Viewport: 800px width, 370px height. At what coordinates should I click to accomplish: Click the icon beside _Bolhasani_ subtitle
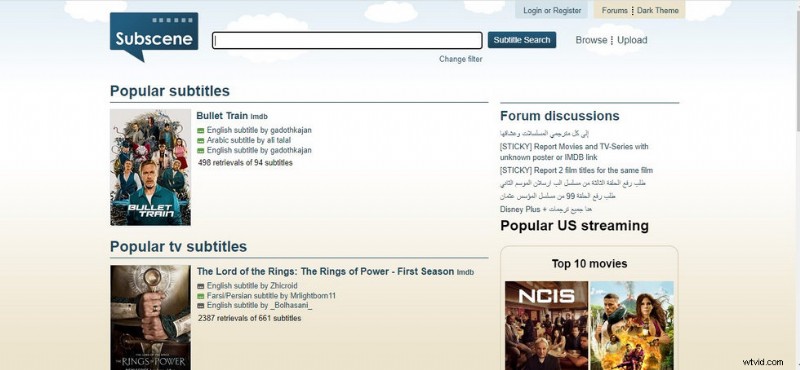tap(201, 306)
